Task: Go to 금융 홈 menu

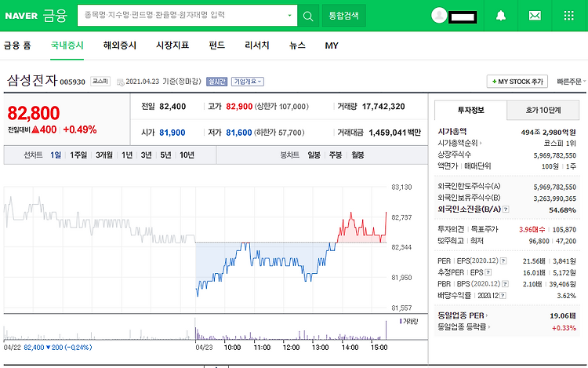Action: 17,46
